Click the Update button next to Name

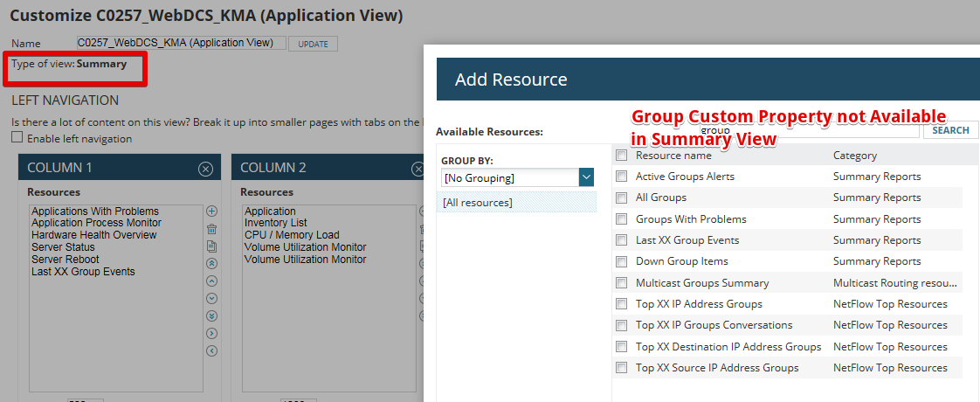pyautogui.click(x=313, y=44)
